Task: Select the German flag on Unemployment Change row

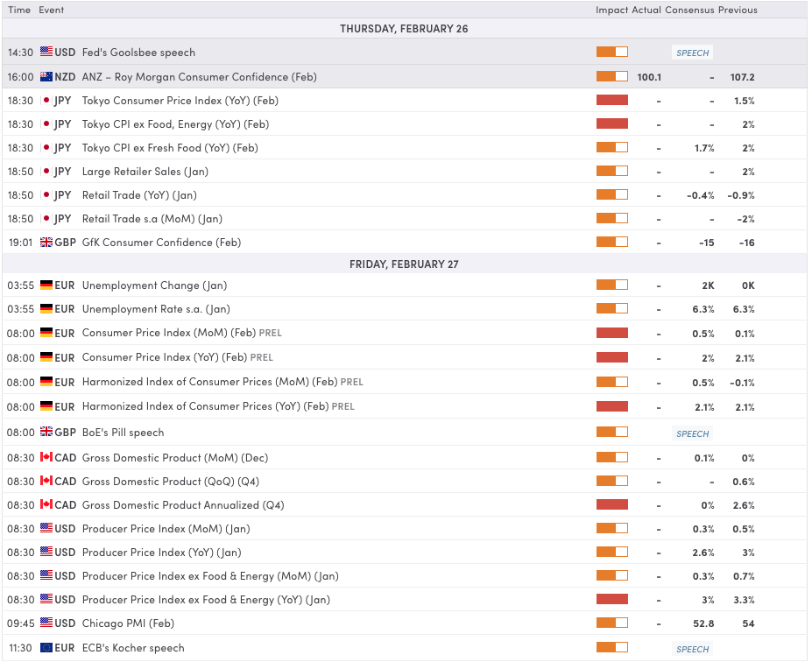Action: point(48,285)
